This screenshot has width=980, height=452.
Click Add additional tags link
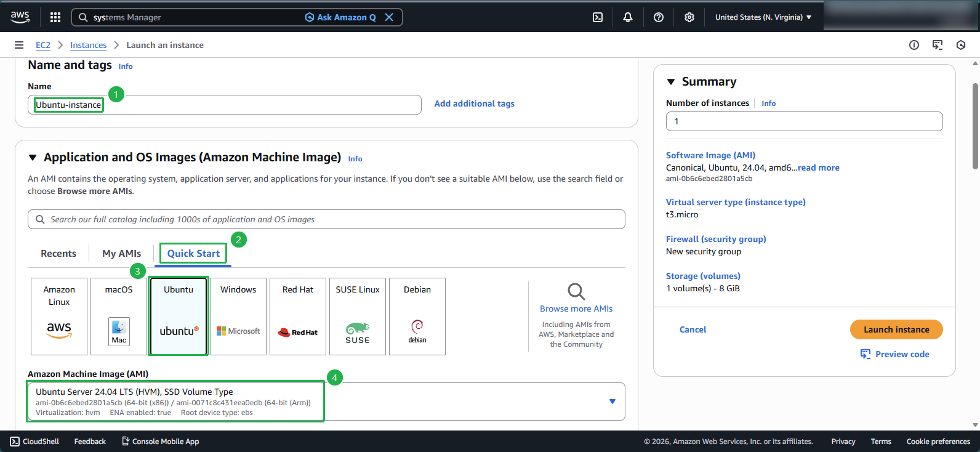pos(475,103)
